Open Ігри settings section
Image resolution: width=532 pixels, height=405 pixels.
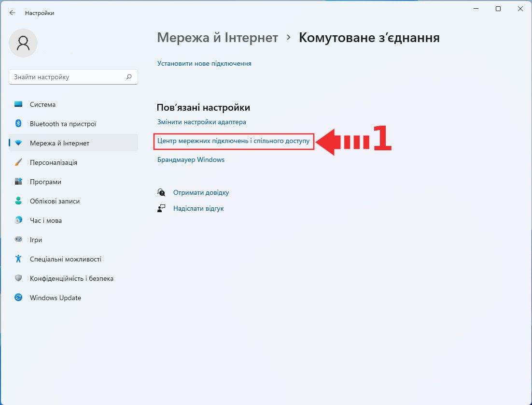73,240
